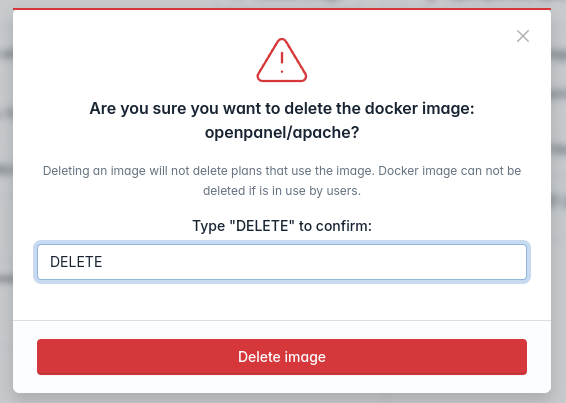
Task: Click the note about deleting plans
Action: (x=282, y=181)
